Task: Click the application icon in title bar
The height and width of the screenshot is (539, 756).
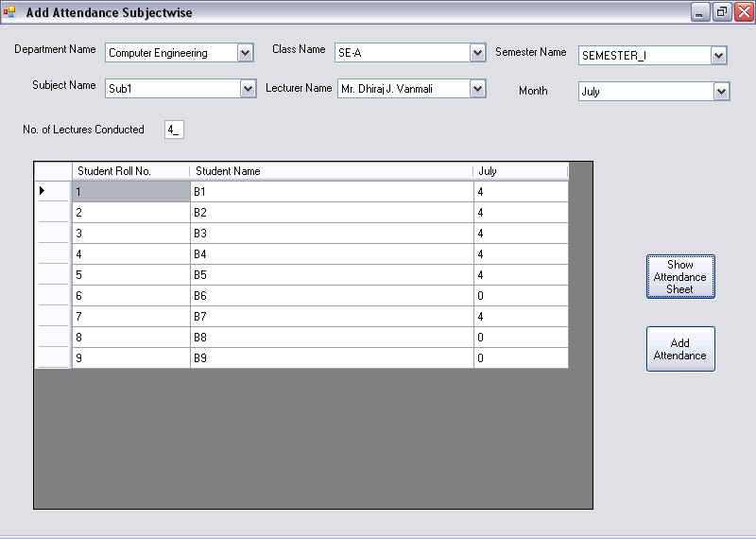Action: pyautogui.click(x=10, y=12)
